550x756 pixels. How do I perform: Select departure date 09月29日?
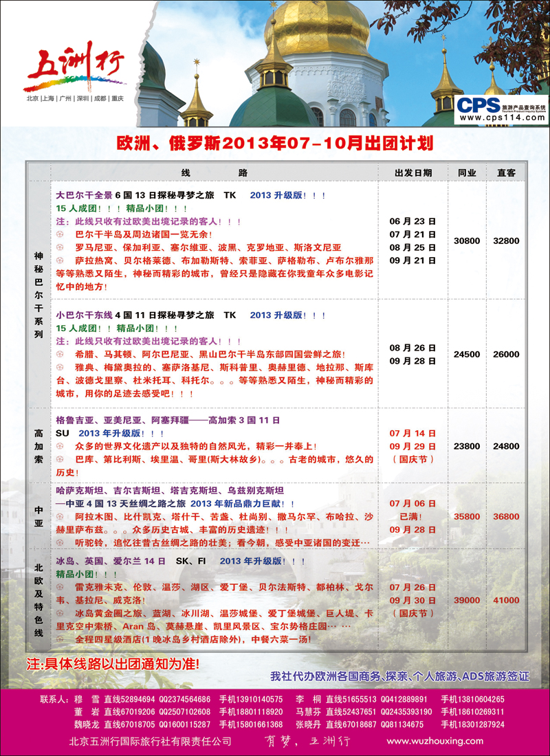coord(413,447)
